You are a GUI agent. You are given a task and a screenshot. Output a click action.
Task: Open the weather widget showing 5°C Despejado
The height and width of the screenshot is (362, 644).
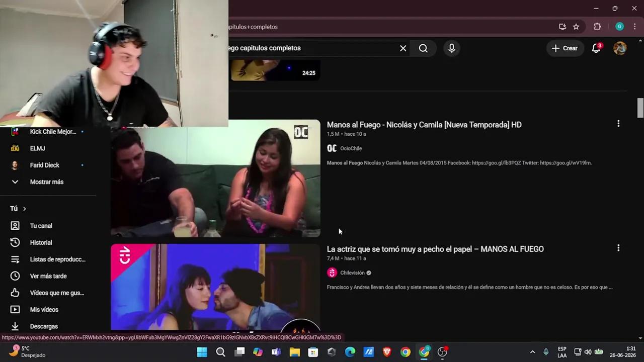(x=28, y=351)
